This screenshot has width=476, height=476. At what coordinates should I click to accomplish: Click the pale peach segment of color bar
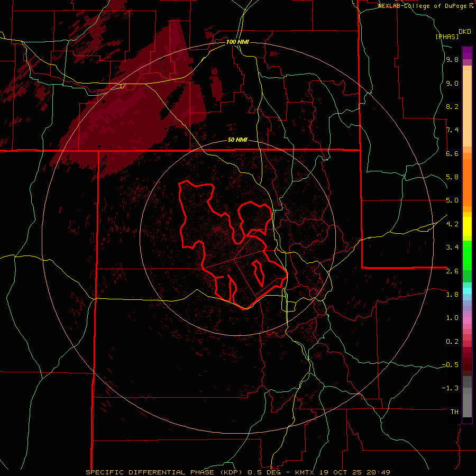467,108
